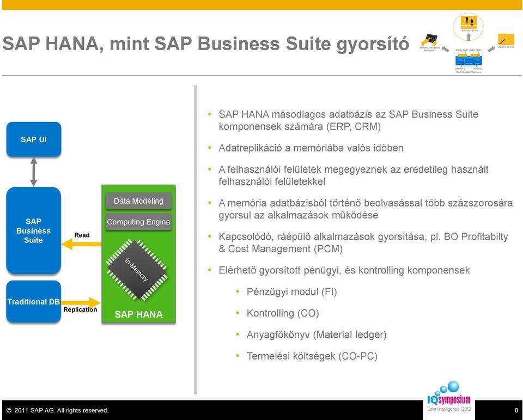Click the Accelerators icon in the header diagram
Image resolution: width=523 pixels, height=420 pixels.
click(x=469, y=22)
